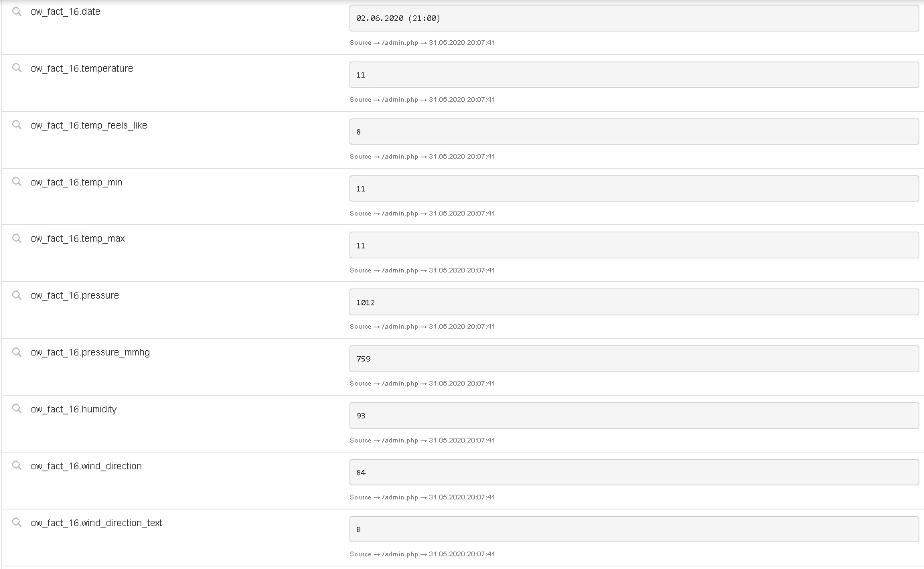Viewport: 924px width, 569px height.
Task: Open the ow_fact_16.wind_direction_text property label
Action: pyautogui.click(x=96, y=523)
